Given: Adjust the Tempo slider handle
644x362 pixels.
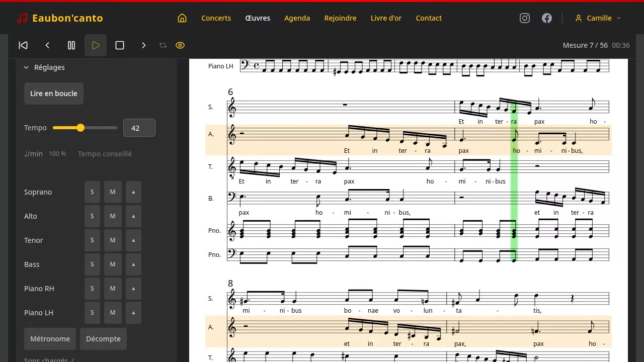Looking at the screenshot, I should 80,128.
